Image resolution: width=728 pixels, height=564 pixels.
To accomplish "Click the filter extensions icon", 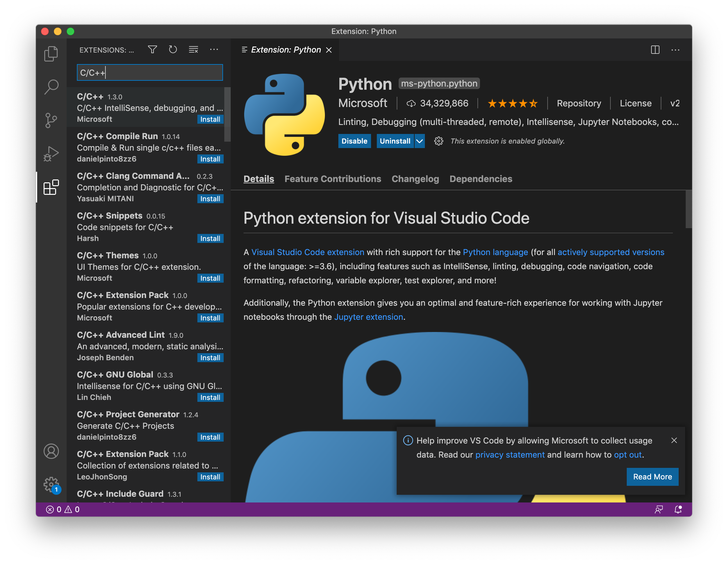I will (x=153, y=50).
